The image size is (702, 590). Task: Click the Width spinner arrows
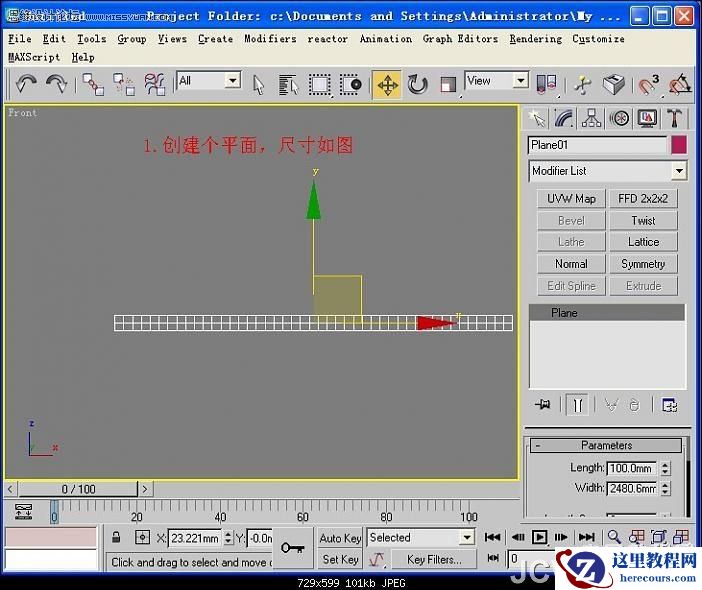[665, 488]
